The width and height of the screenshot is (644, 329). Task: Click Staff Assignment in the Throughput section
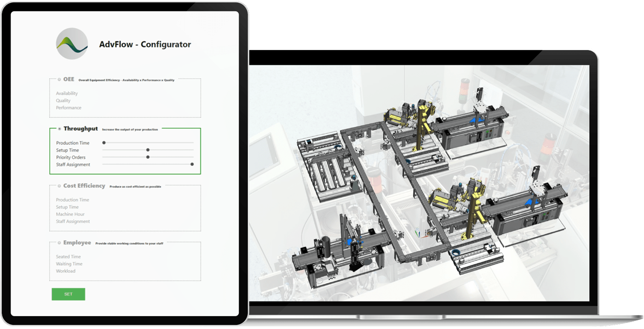click(73, 164)
